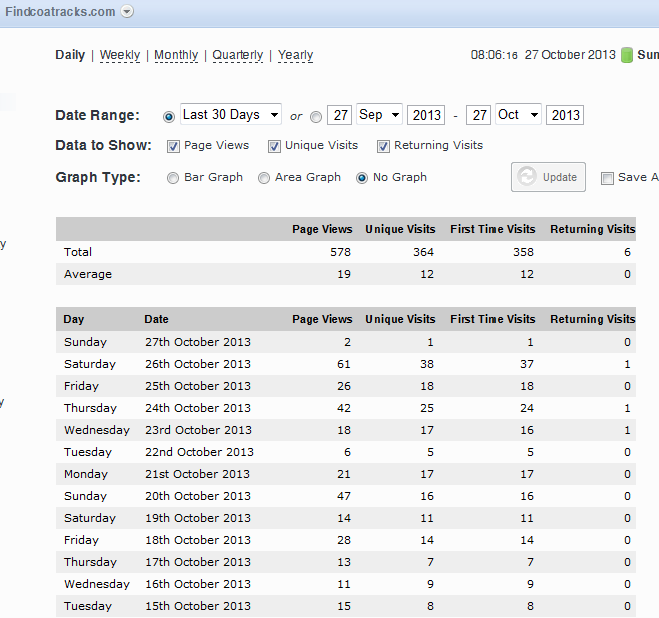The width and height of the screenshot is (659, 618).
Task: Click the 16th October 2013 date cell
Action: click(x=198, y=584)
